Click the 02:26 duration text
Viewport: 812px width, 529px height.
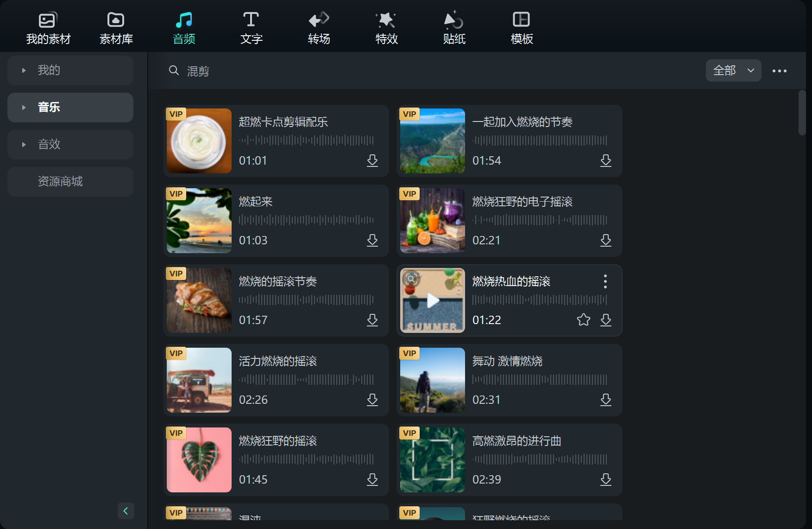coord(253,400)
